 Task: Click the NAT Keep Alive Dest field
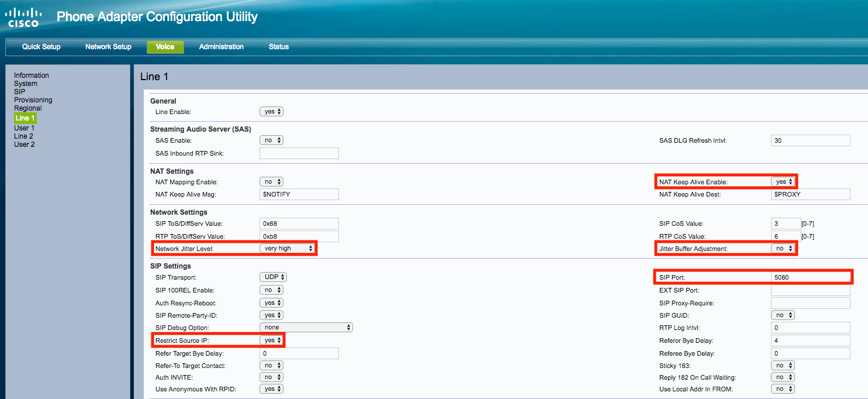(x=811, y=194)
